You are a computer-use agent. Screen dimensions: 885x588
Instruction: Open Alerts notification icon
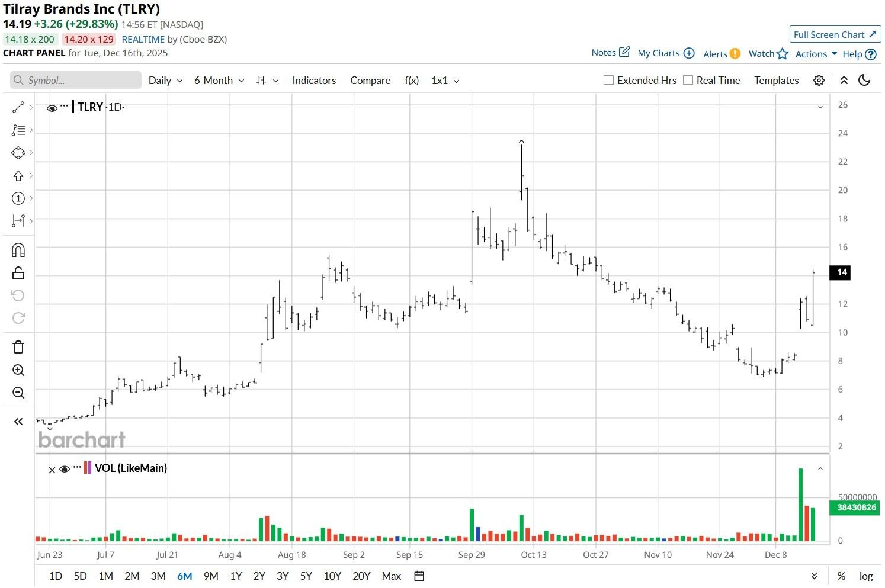click(735, 53)
